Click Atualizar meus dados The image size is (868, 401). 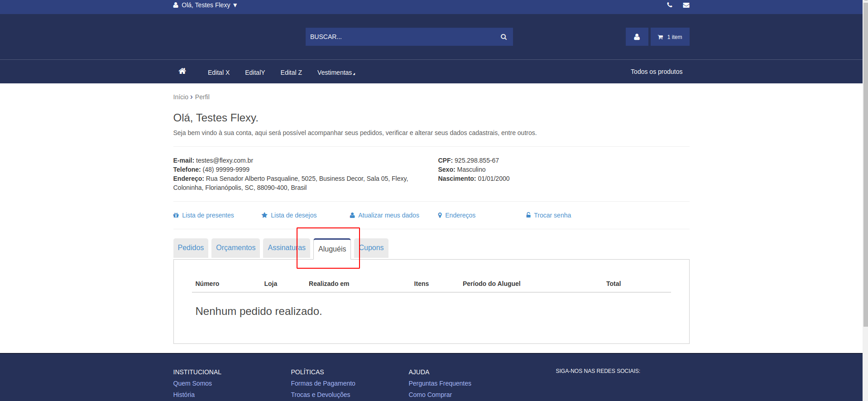click(x=384, y=215)
